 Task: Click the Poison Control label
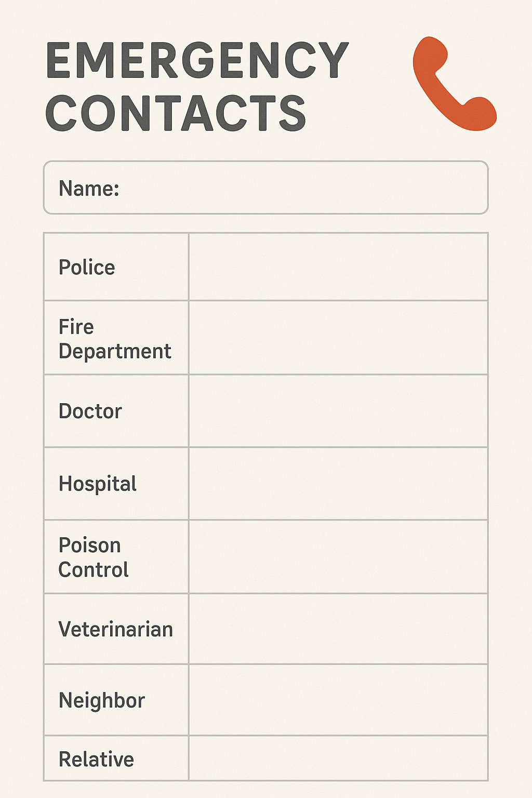click(94, 557)
